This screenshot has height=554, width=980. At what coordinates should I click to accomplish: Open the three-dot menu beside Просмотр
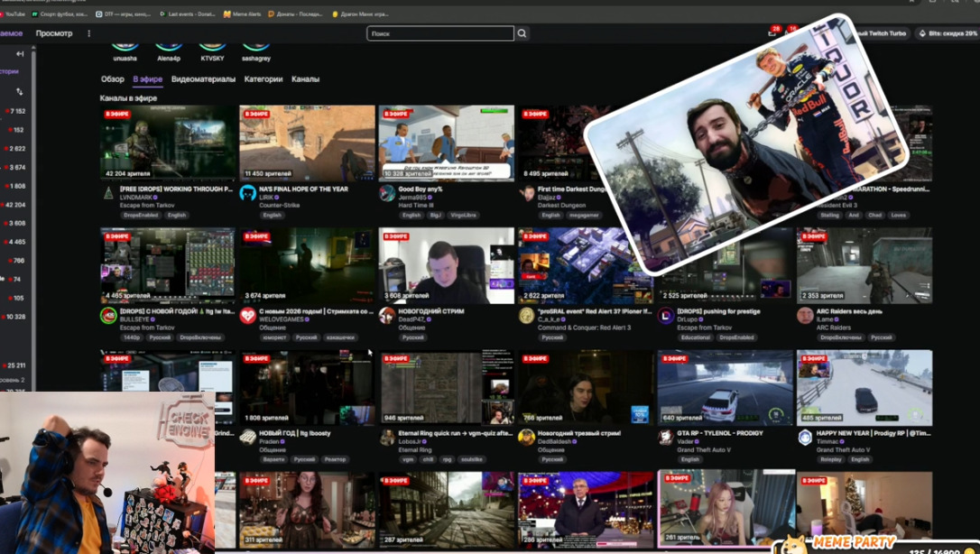tap(88, 33)
